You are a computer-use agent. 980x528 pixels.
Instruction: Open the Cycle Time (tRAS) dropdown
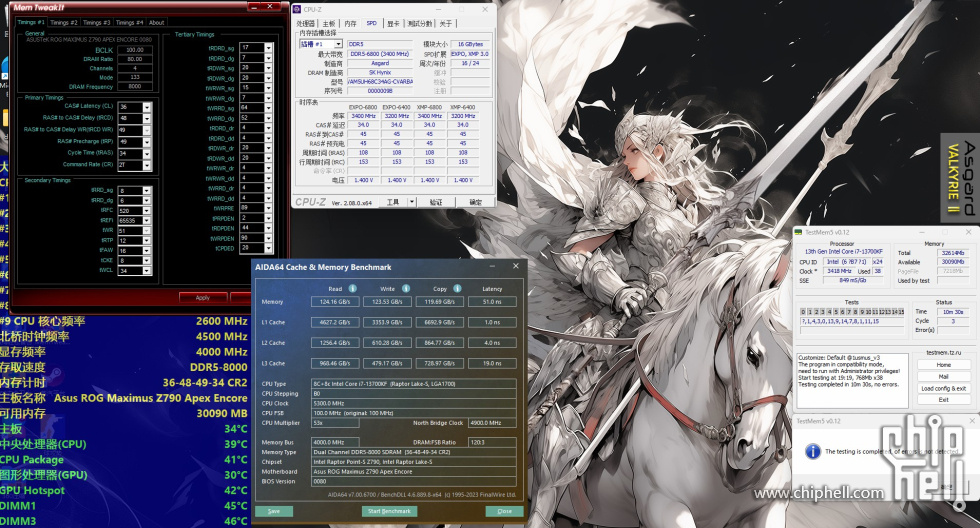(x=147, y=153)
